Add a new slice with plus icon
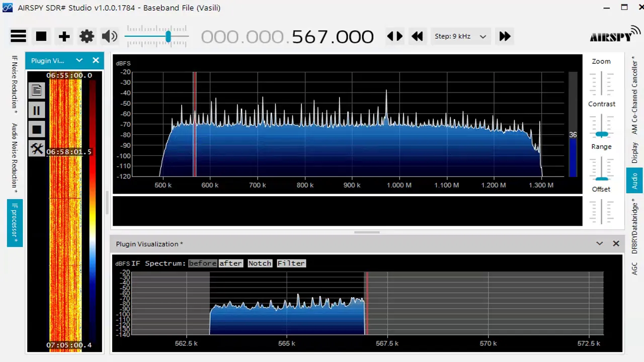Image resolution: width=644 pixels, height=362 pixels. [x=64, y=36]
